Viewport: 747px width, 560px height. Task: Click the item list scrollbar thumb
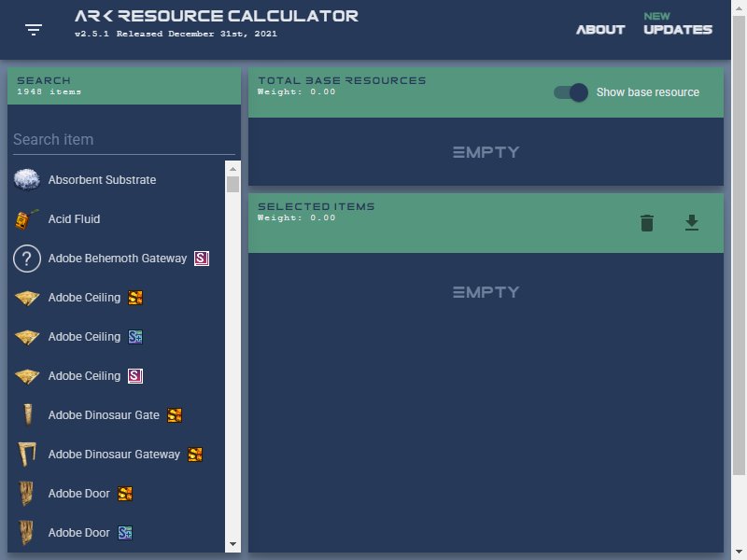tap(233, 184)
